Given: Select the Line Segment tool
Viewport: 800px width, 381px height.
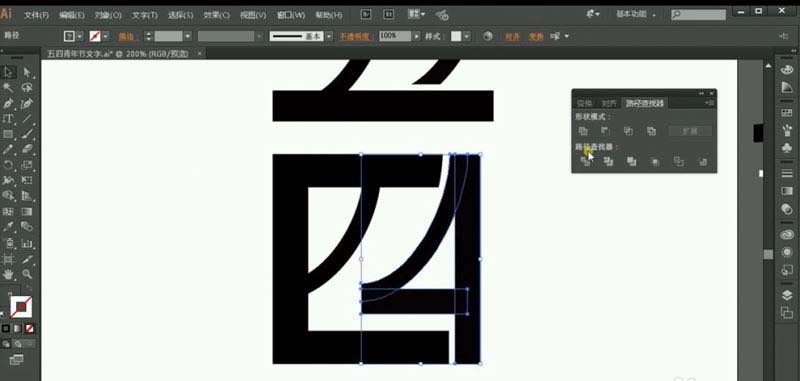Looking at the screenshot, I should (27, 119).
